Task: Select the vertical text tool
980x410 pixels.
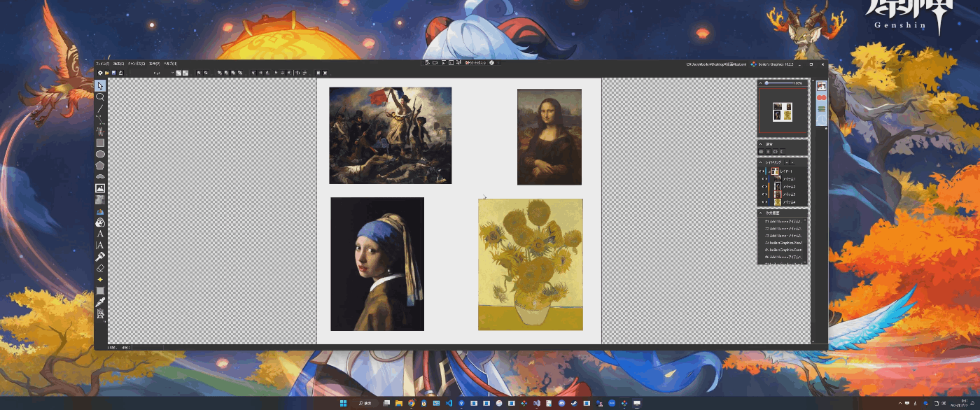Action: click(100, 245)
